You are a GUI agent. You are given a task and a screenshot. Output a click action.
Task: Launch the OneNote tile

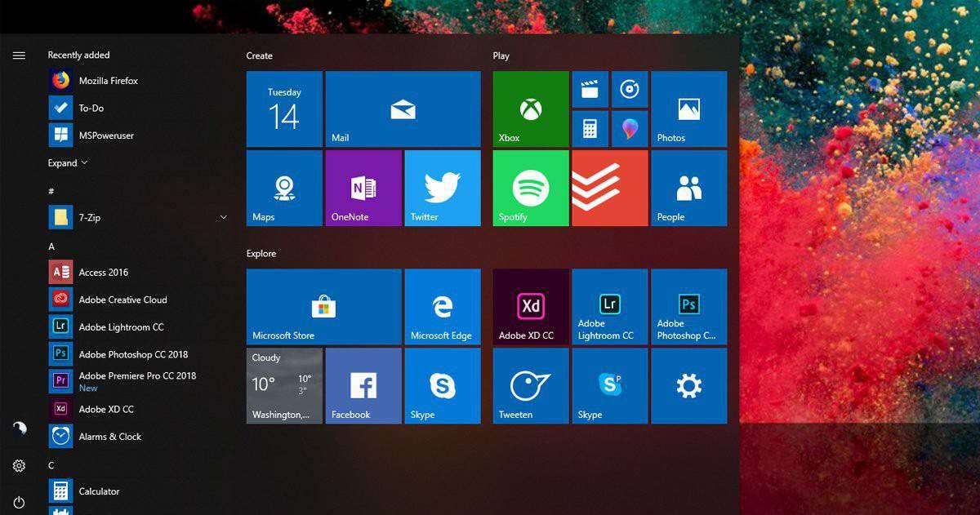[363, 188]
